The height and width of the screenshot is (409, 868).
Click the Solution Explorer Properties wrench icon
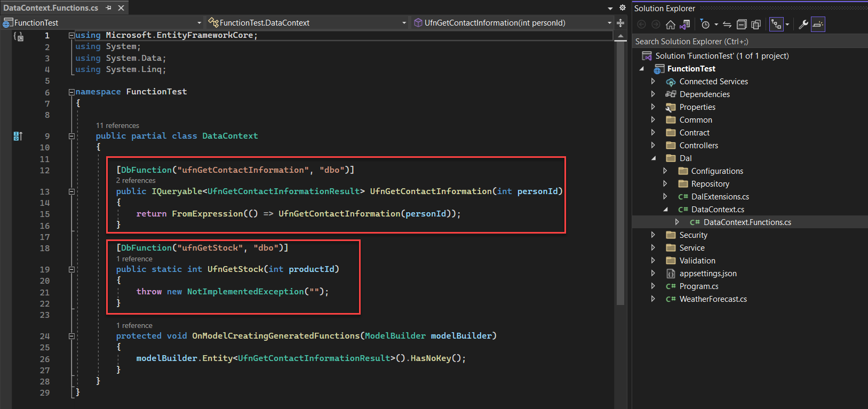803,25
